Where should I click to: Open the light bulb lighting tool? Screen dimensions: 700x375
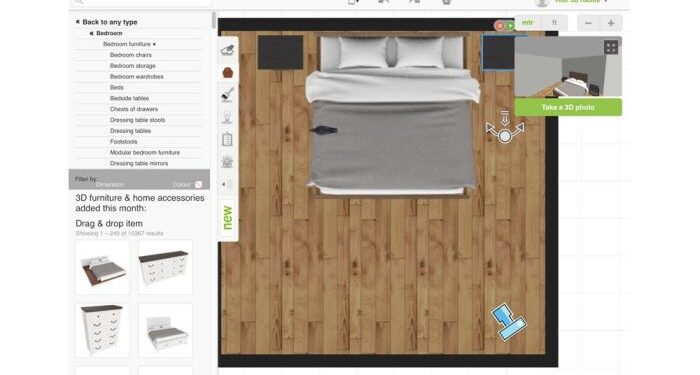pyautogui.click(x=227, y=117)
